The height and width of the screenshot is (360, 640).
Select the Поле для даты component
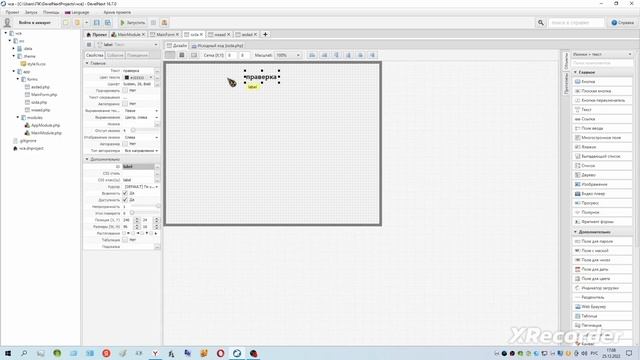pyautogui.click(x=602, y=269)
